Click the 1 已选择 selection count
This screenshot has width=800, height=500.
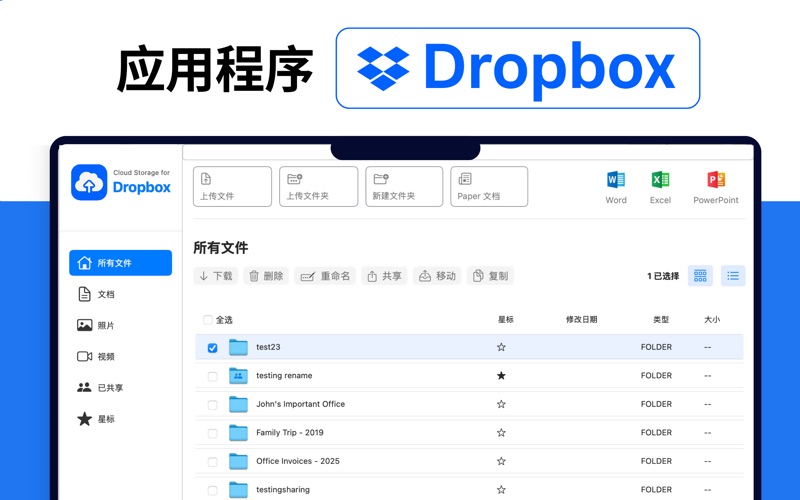(663, 276)
